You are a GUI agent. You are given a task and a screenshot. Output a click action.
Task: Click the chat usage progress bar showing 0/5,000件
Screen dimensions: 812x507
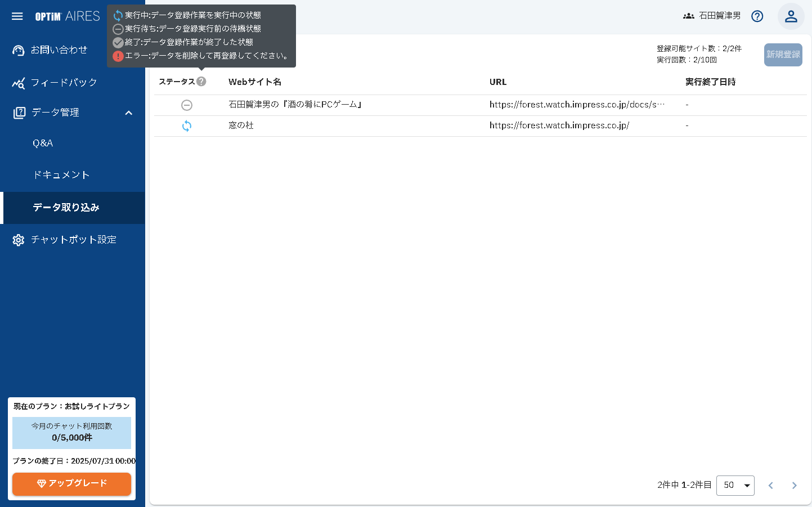pos(71,432)
